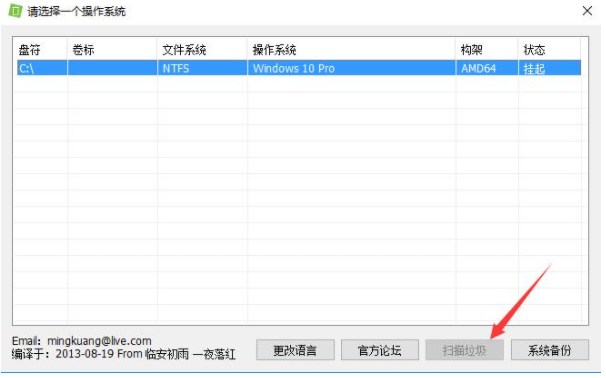Close the operating system selection dialog
606x378 pixels.
[587, 11]
